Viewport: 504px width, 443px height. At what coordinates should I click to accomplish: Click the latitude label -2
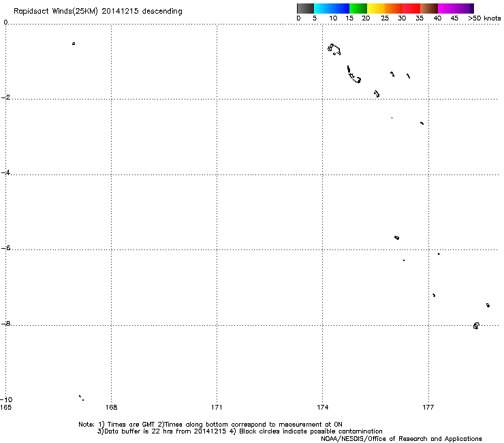[x=5, y=97]
